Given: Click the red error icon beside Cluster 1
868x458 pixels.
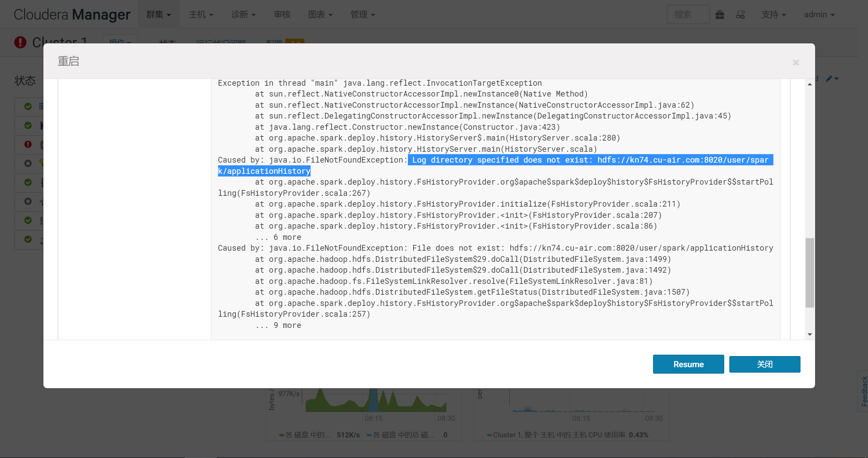Looking at the screenshot, I should pyautogui.click(x=20, y=42).
